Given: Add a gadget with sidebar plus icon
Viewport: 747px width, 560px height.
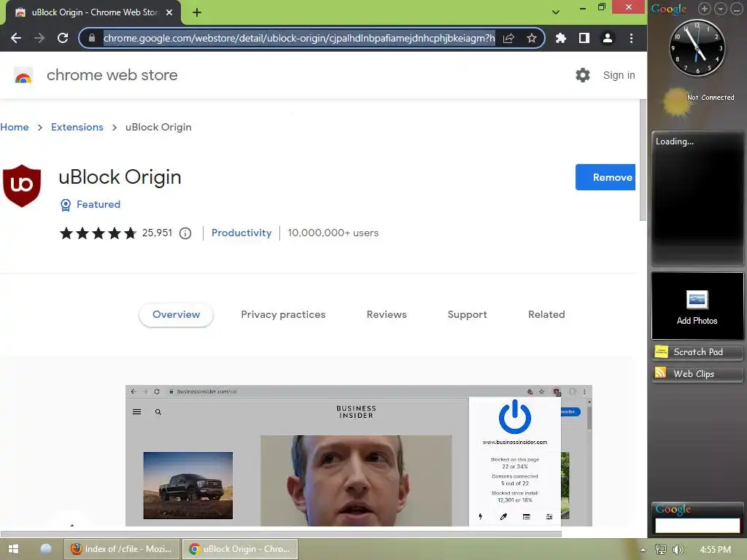Looking at the screenshot, I should click(705, 9).
